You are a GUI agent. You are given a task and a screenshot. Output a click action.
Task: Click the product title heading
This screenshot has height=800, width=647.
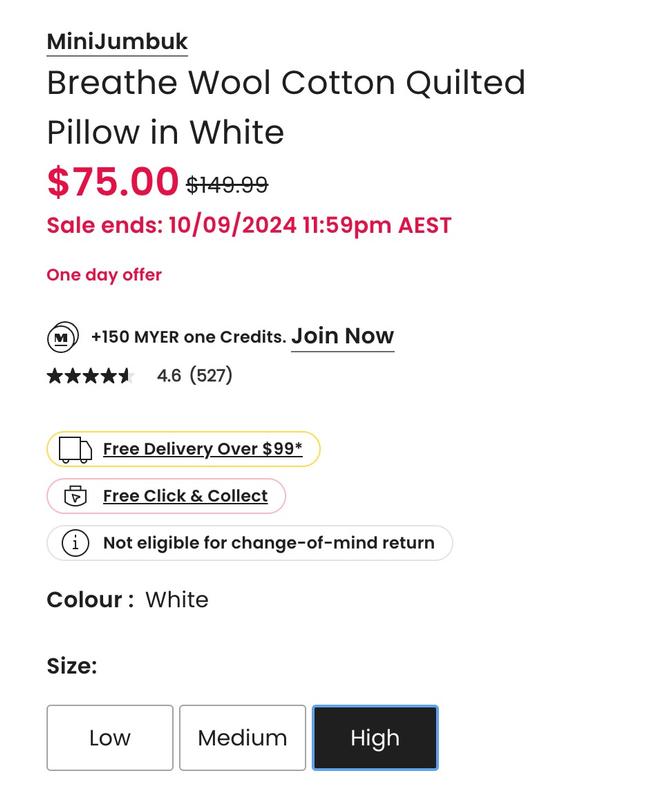pos(286,107)
